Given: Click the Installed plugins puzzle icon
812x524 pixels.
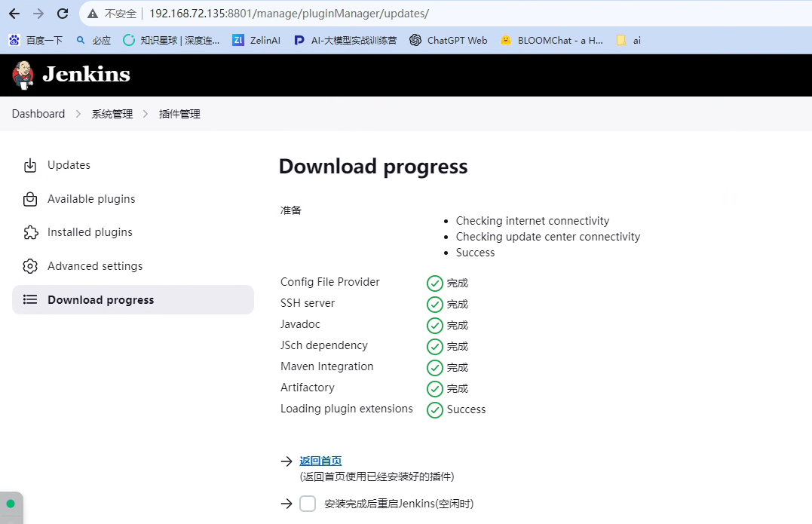Looking at the screenshot, I should pyautogui.click(x=30, y=231).
